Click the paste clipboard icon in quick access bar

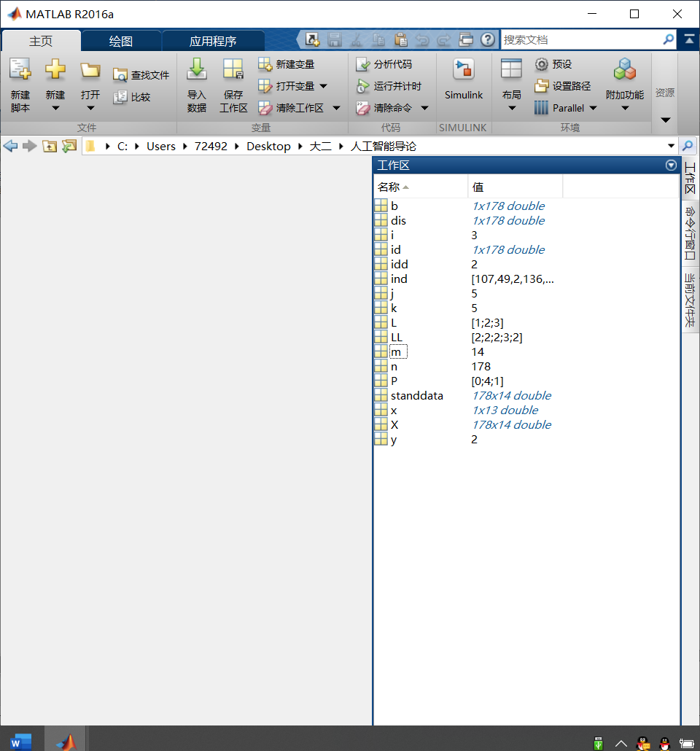(x=400, y=40)
